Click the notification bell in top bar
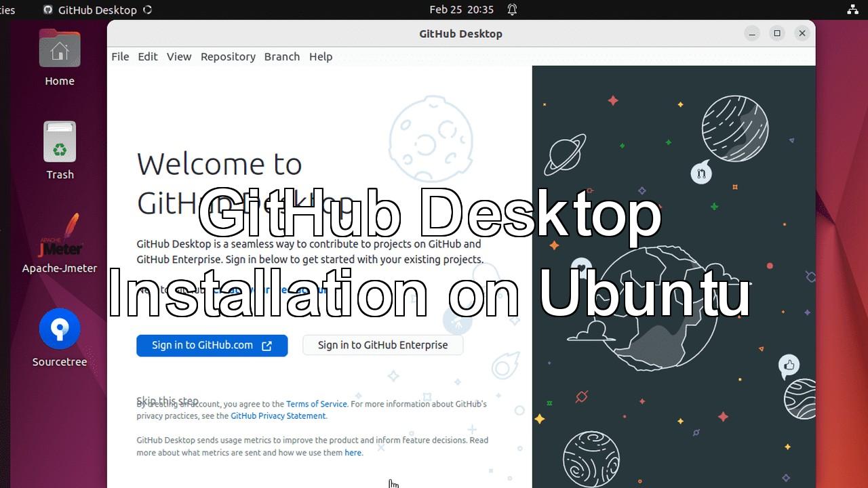The height and width of the screenshot is (488, 868). [512, 9]
